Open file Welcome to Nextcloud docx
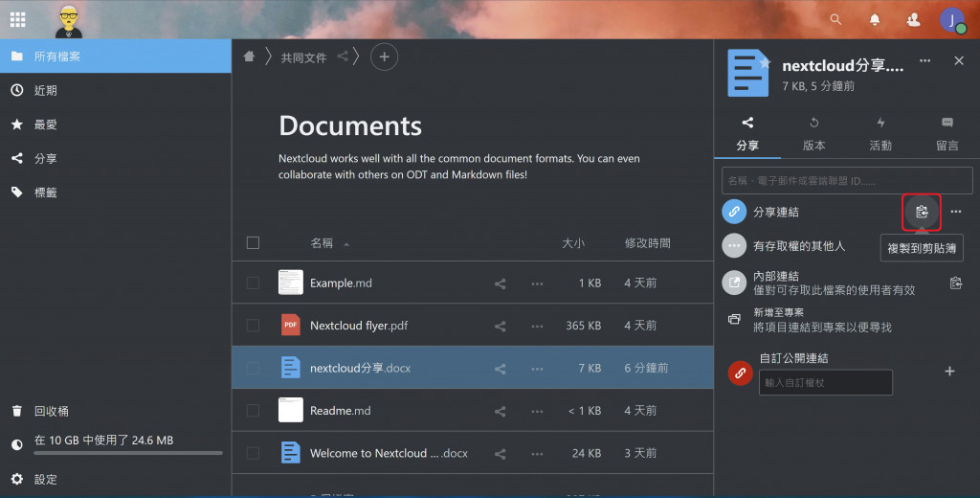 click(x=389, y=453)
